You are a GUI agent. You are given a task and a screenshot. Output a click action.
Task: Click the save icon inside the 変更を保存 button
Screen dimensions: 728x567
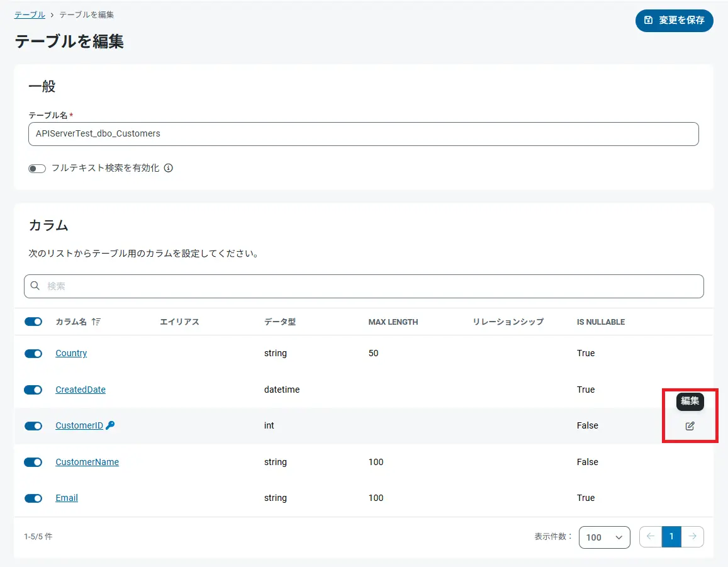point(647,20)
